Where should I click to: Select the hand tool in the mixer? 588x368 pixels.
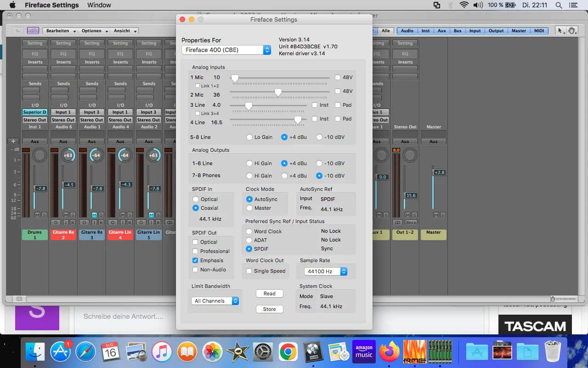(x=572, y=31)
